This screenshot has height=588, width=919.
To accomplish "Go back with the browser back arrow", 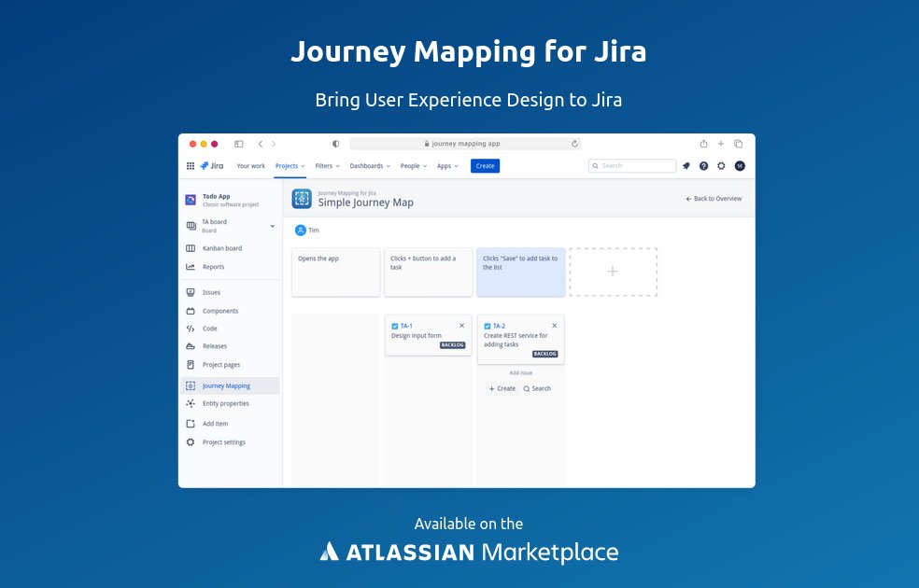I will click(261, 144).
